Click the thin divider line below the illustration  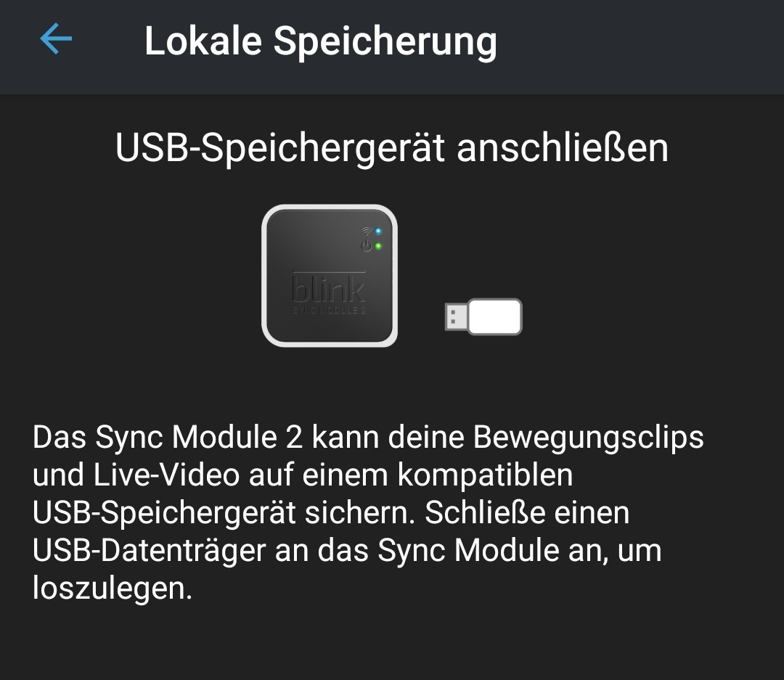391,381
